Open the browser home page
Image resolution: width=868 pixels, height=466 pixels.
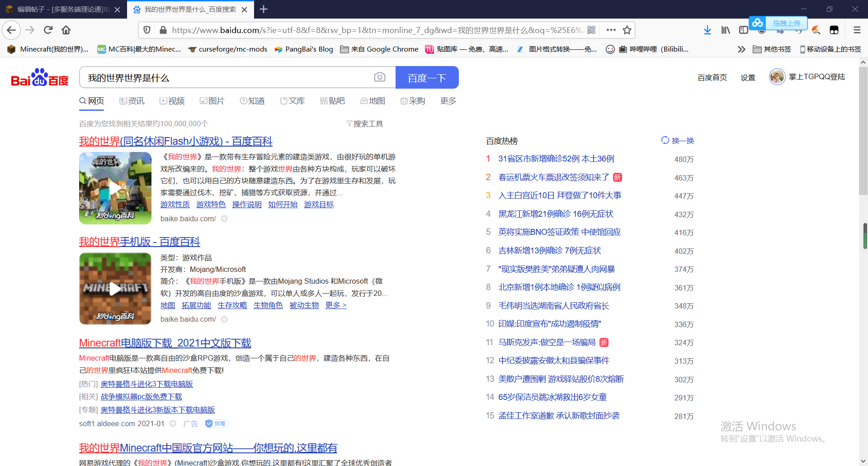pyautogui.click(x=66, y=30)
